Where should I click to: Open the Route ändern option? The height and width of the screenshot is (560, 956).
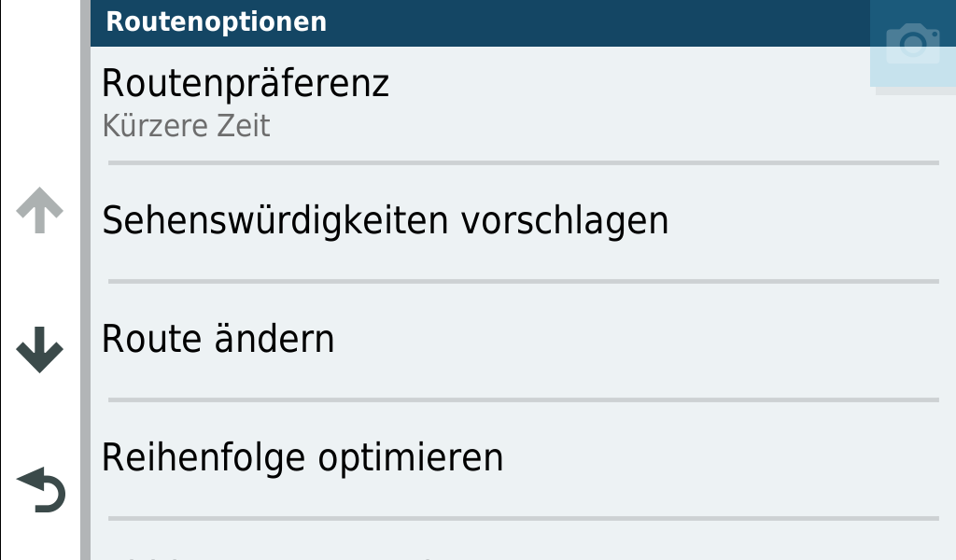pyautogui.click(x=218, y=339)
